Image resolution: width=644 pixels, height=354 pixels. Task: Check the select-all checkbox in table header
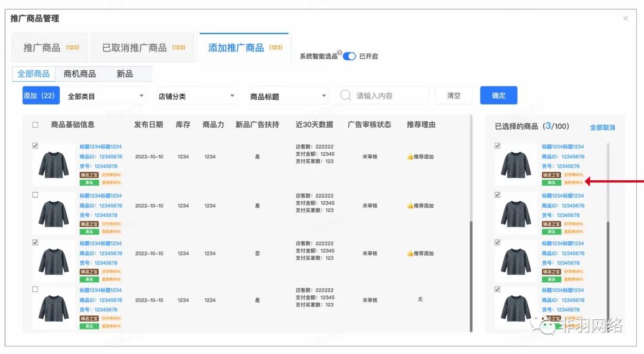click(x=35, y=125)
